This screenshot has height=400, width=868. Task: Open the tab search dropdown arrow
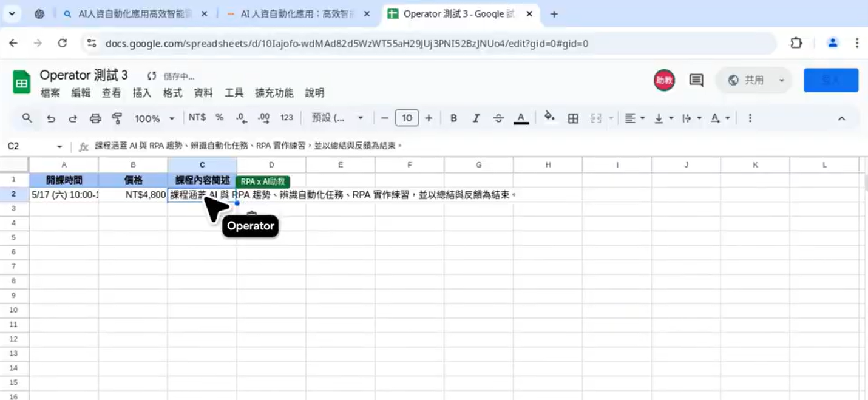12,14
